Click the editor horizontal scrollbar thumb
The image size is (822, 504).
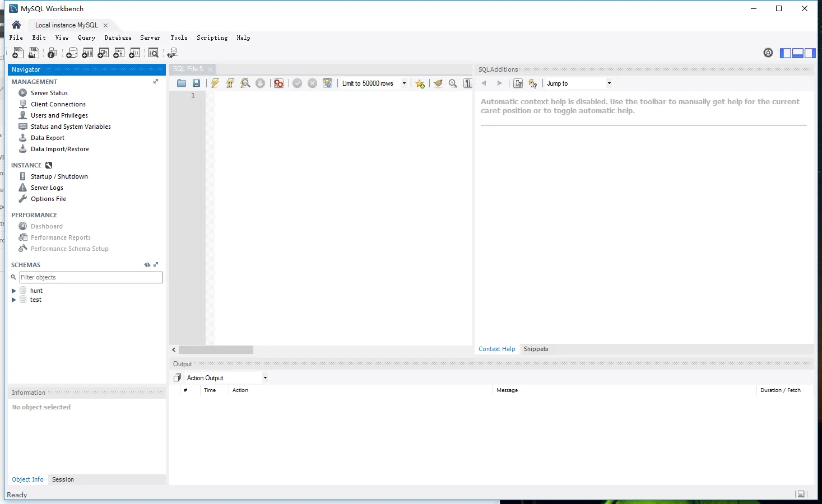(x=216, y=349)
